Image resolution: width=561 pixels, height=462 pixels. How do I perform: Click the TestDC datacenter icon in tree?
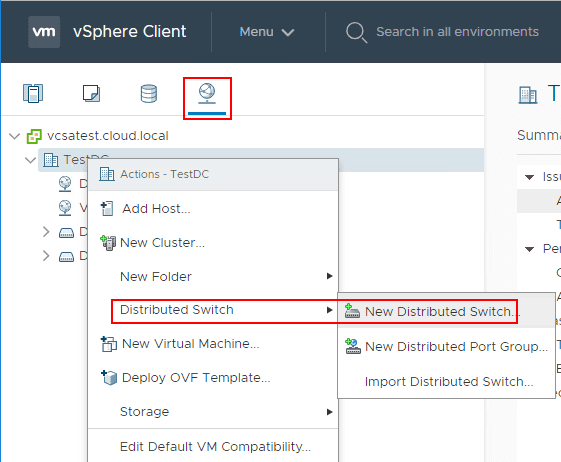point(51,160)
